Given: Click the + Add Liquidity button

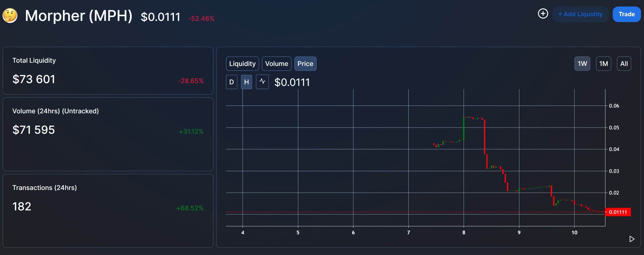Looking at the screenshot, I should [x=580, y=14].
